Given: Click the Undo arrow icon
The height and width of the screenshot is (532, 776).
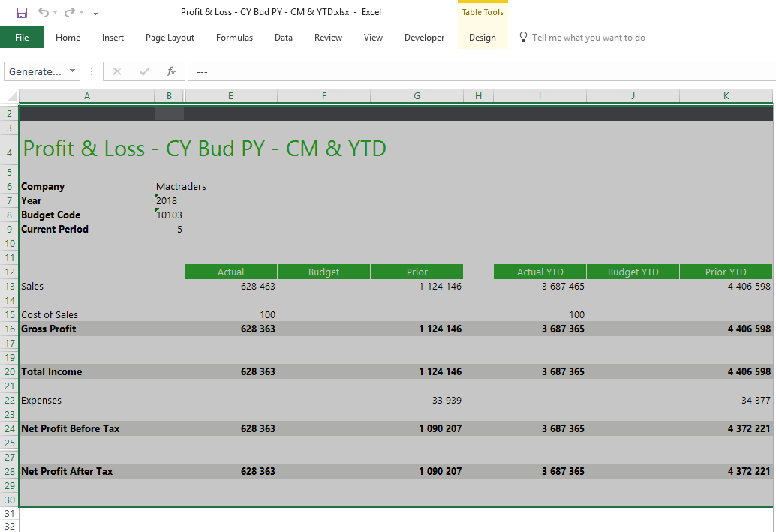Looking at the screenshot, I should (43, 12).
